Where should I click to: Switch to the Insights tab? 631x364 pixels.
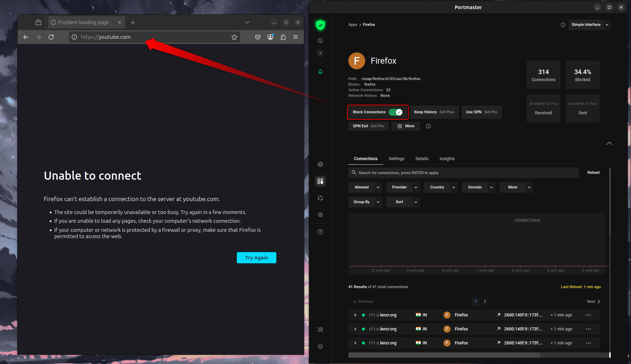coord(447,159)
